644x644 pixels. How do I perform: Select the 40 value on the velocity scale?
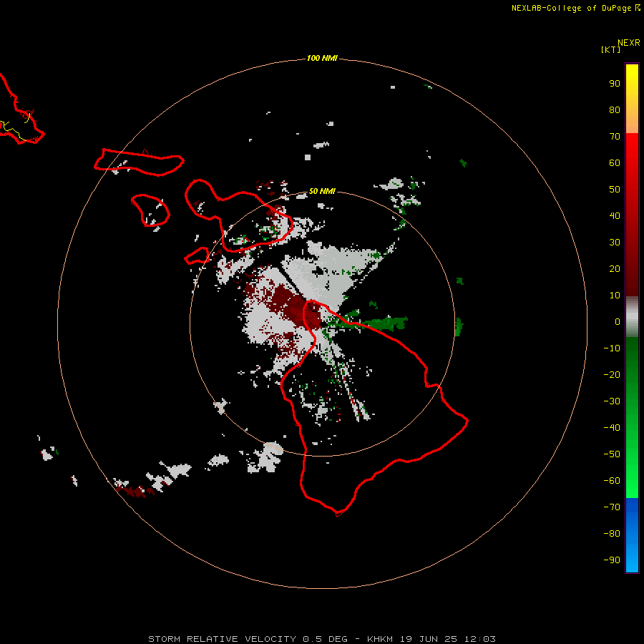point(615,216)
